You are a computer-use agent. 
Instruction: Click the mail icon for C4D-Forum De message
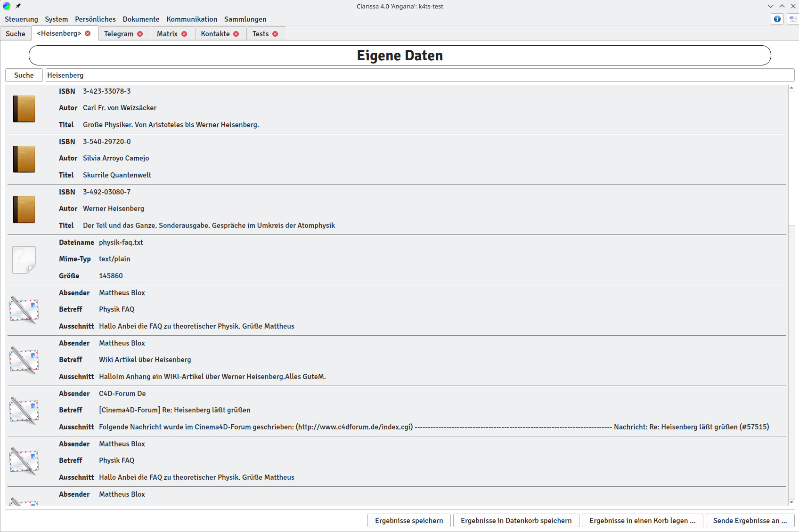coord(24,411)
